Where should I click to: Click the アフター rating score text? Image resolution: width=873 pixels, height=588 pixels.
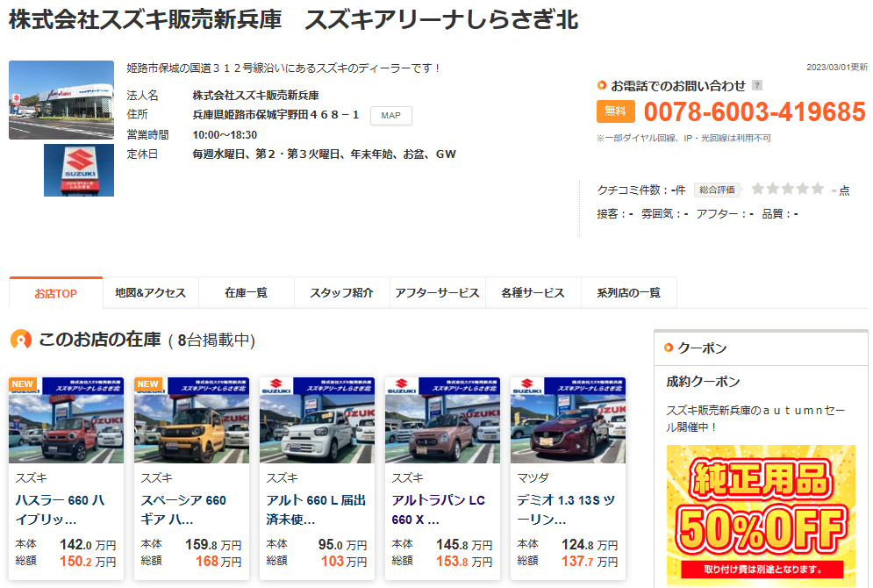[x=725, y=214]
